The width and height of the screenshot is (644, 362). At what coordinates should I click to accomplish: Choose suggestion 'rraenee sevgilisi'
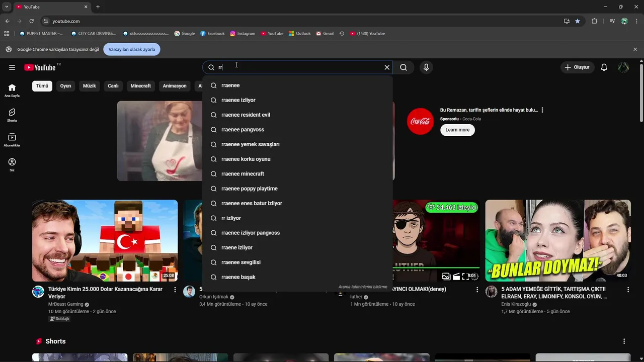[x=297, y=262]
